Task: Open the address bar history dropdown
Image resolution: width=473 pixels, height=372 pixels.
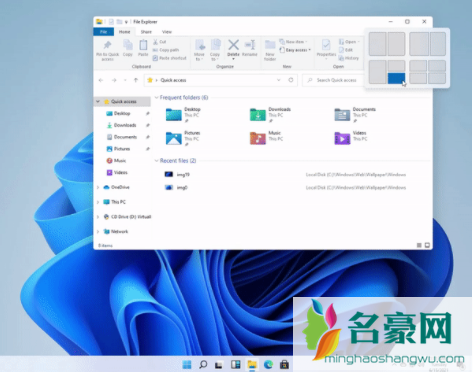Action: [279, 80]
